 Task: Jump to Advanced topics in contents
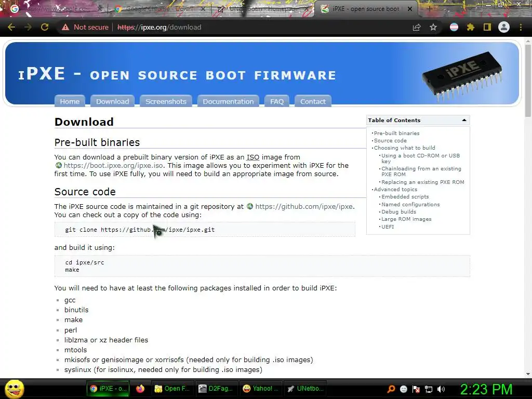click(x=395, y=189)
